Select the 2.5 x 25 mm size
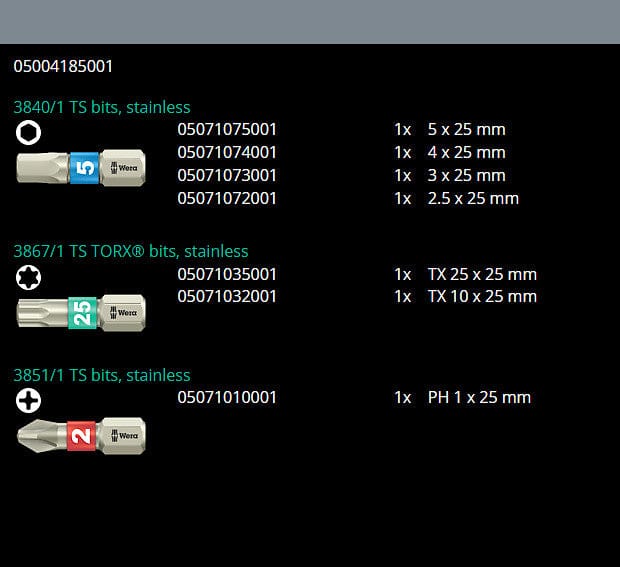Image resolution: width=620 pixels, height=567 pixels. [473, 198]
